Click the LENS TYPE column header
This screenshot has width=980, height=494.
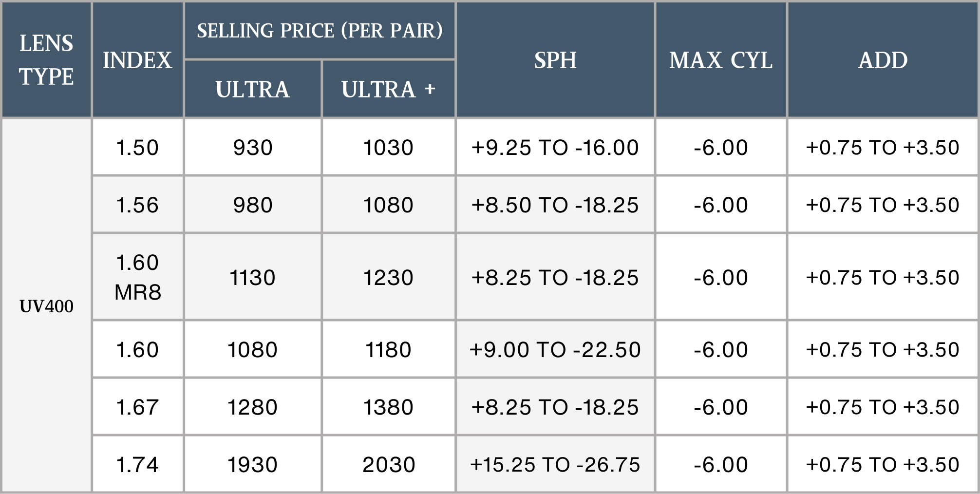[46, 60]
